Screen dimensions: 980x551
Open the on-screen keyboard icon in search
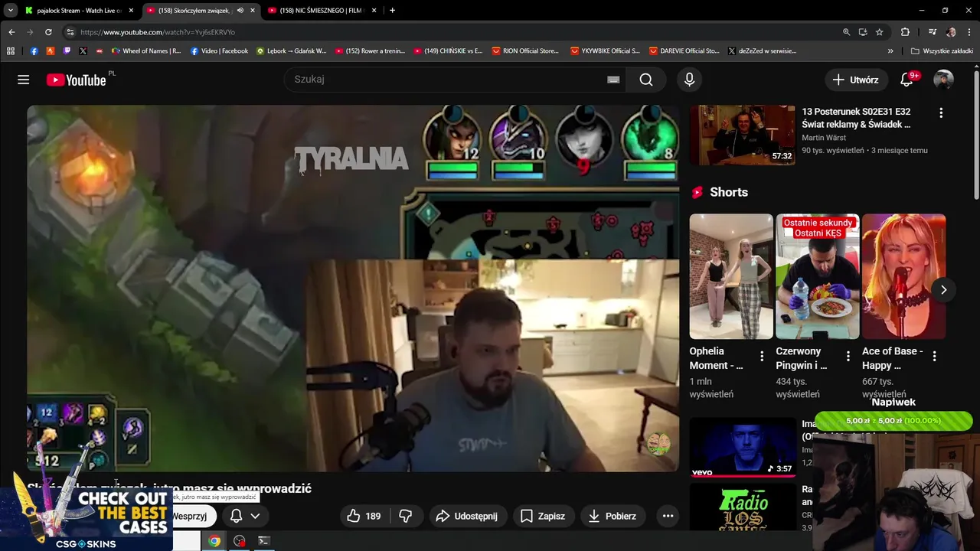(x=613, y=80)
